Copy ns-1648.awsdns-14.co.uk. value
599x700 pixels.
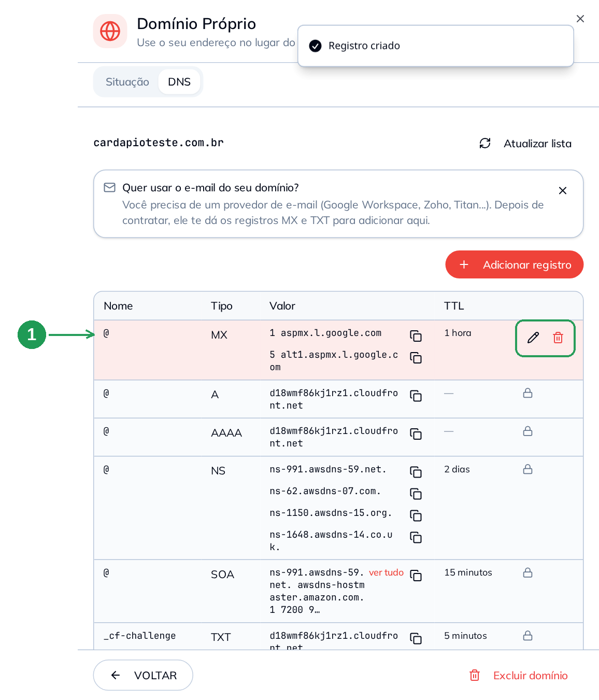[416, 537]
